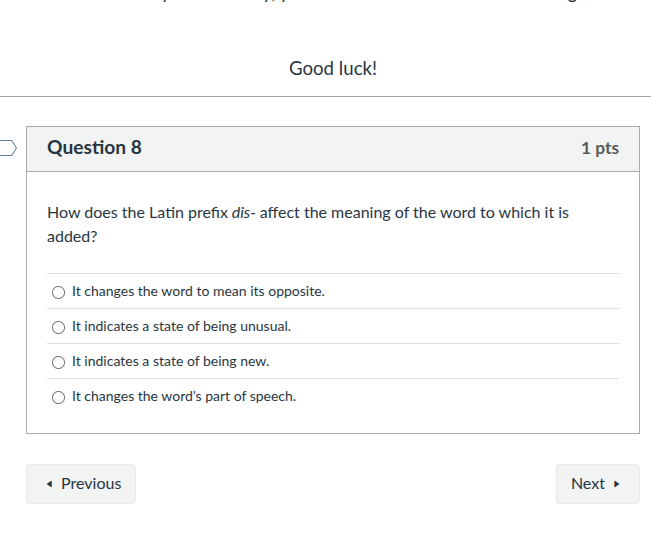
Task: Mark the radio button for 'part of speech'
Action: coord(59,397)
